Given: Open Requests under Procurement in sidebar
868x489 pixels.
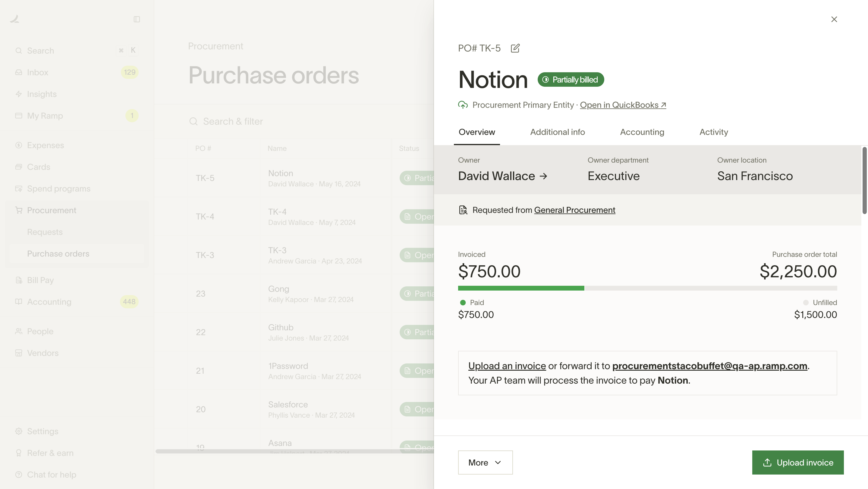Looking at the screenshot, I should (77, 232).
